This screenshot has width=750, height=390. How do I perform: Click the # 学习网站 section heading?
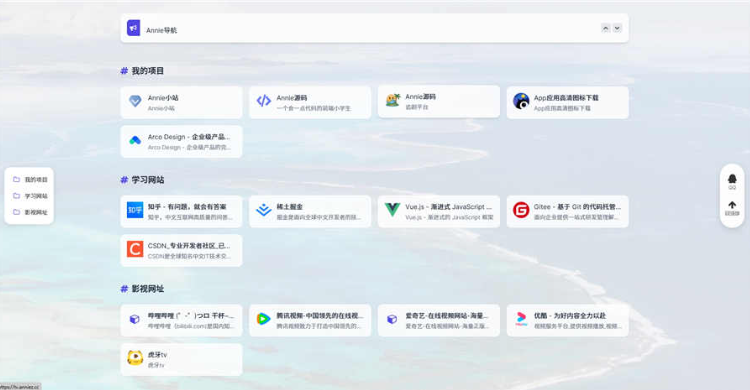pyautogui.click(x=142, y=180)
